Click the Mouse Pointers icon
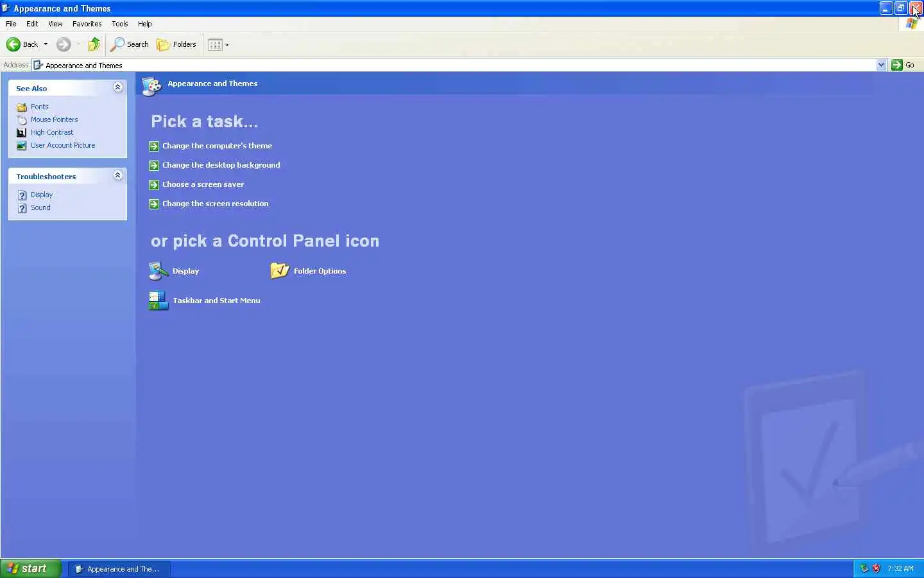The width and height of the screenshot is (924, 578). [22, 120]
